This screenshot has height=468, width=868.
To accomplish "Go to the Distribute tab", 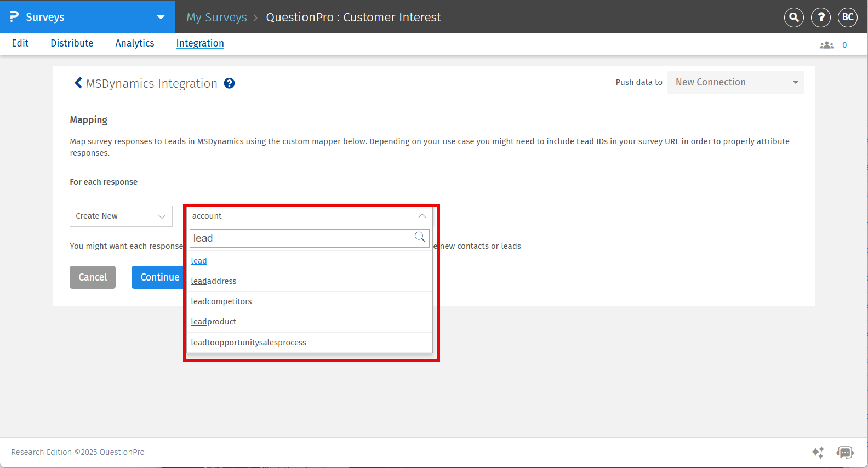I will [72, 43].
